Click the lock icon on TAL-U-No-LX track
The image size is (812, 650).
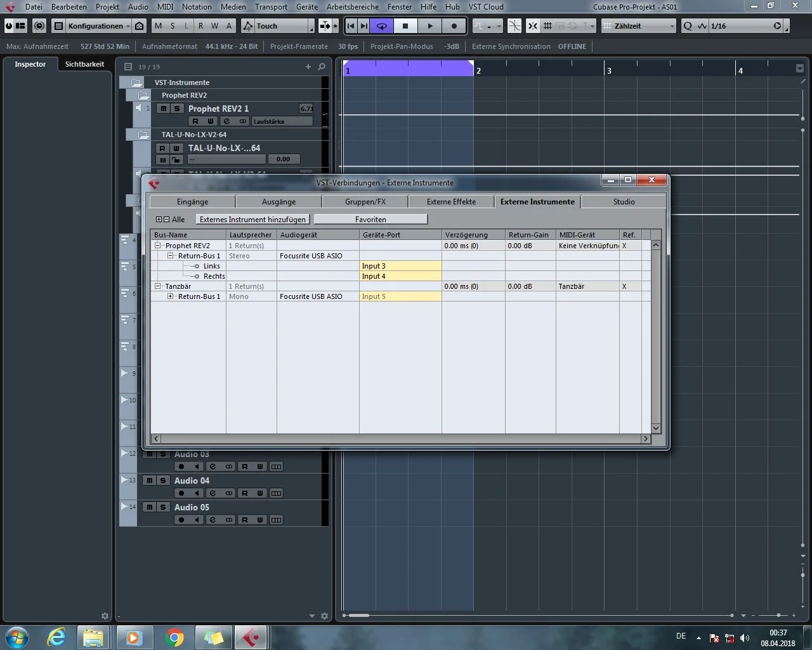[177, 159]
